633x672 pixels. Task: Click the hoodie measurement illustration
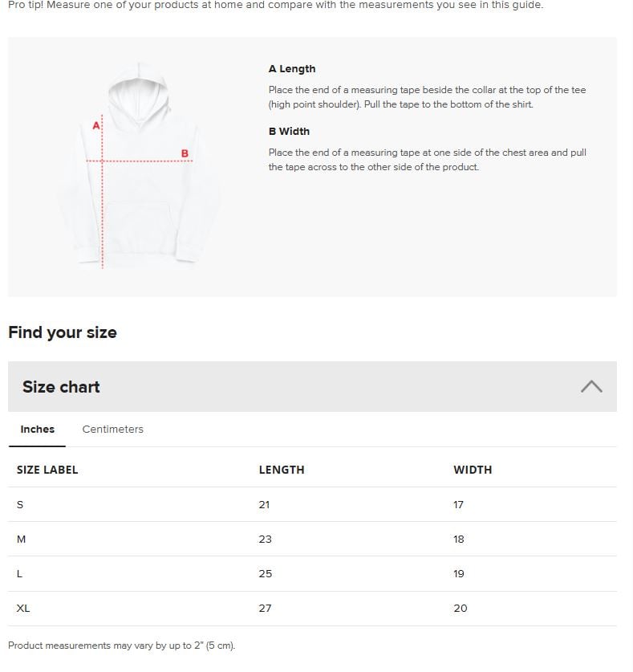tap(139, 165)
